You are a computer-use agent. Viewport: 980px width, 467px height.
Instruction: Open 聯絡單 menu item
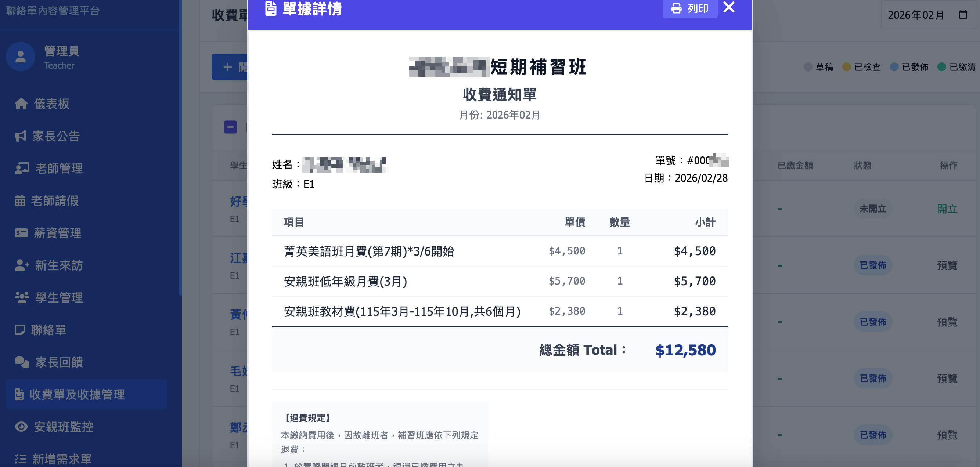87,330
